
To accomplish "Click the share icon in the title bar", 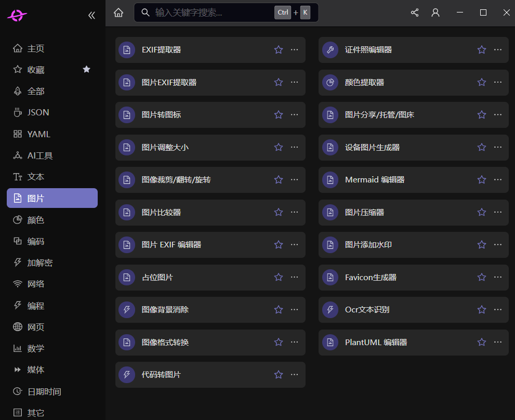I will coord(414,12).
